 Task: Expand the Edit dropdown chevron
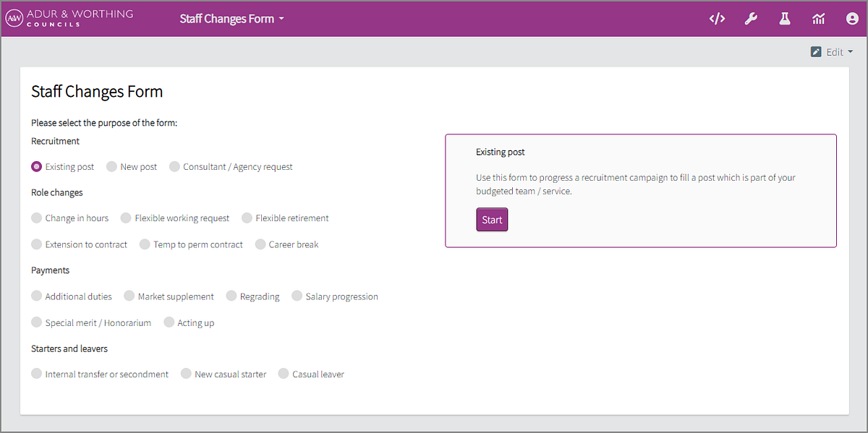(851, 51)
